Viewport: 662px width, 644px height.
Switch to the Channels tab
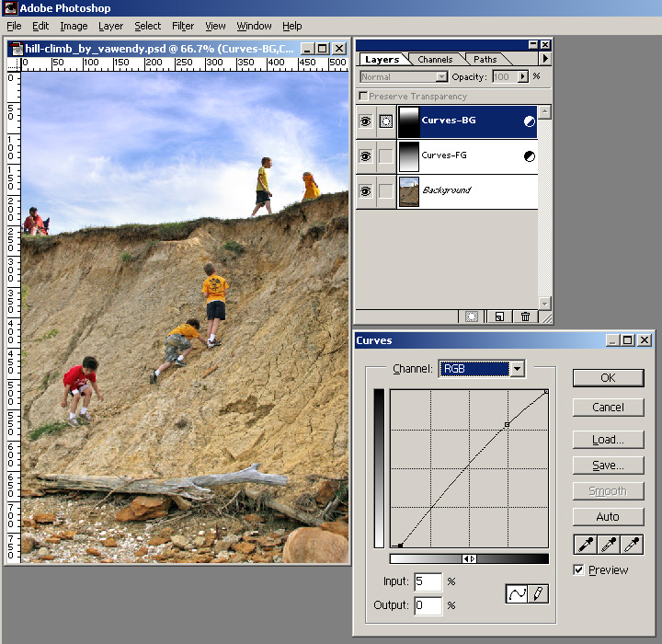coord(435,60)
